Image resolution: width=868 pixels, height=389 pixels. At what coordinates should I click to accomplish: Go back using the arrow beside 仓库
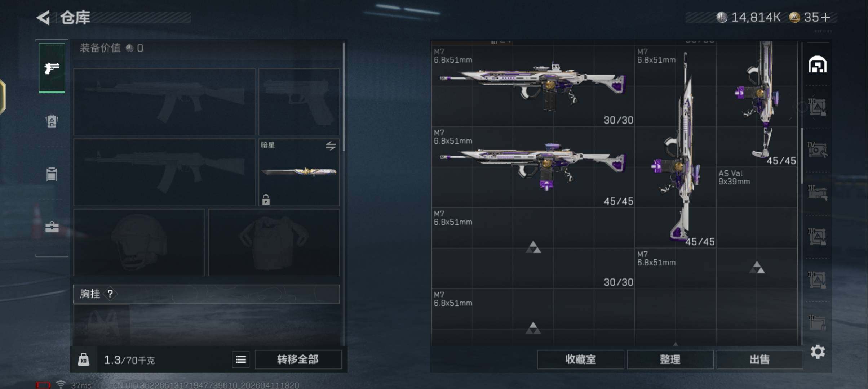43,17
